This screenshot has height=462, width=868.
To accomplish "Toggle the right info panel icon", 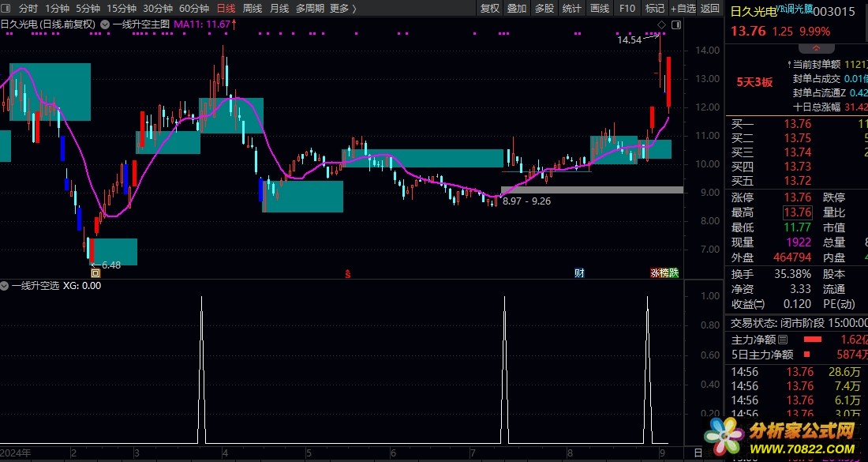I will coord(676,25).
